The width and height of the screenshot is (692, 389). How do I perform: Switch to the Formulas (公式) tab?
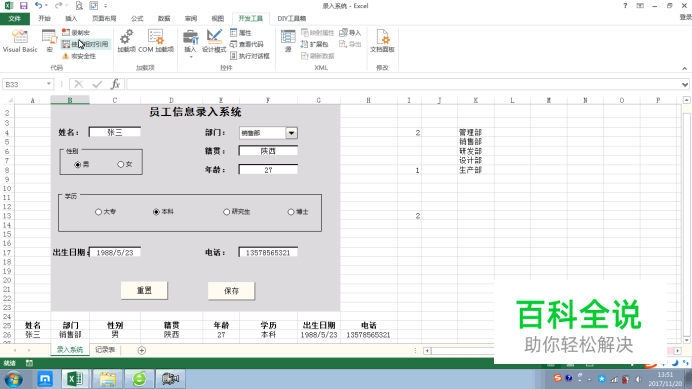pyautogui.click(x=137, y=19)
